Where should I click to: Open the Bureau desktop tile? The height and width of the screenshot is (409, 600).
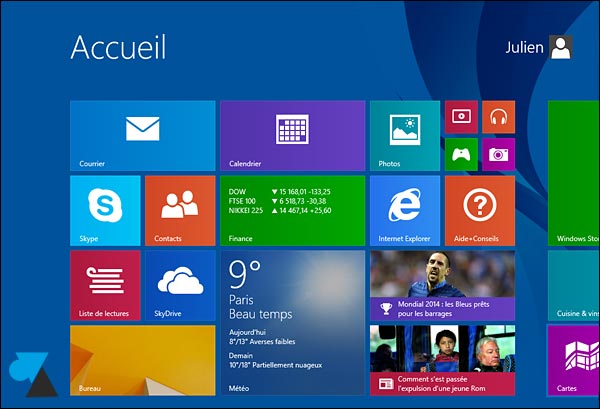[143, 360]
